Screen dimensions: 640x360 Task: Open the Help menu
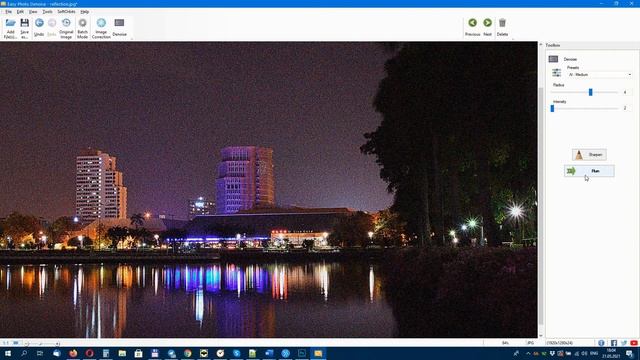tap(84, 12)
